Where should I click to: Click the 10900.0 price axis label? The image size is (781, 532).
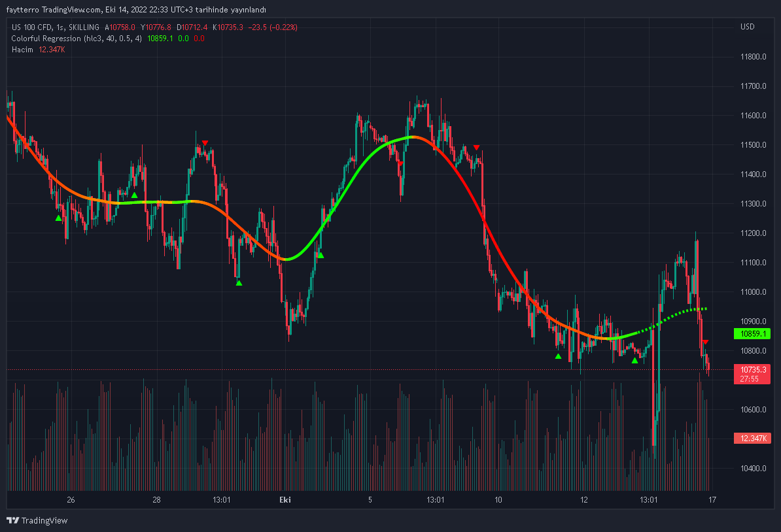pos(753,322)
